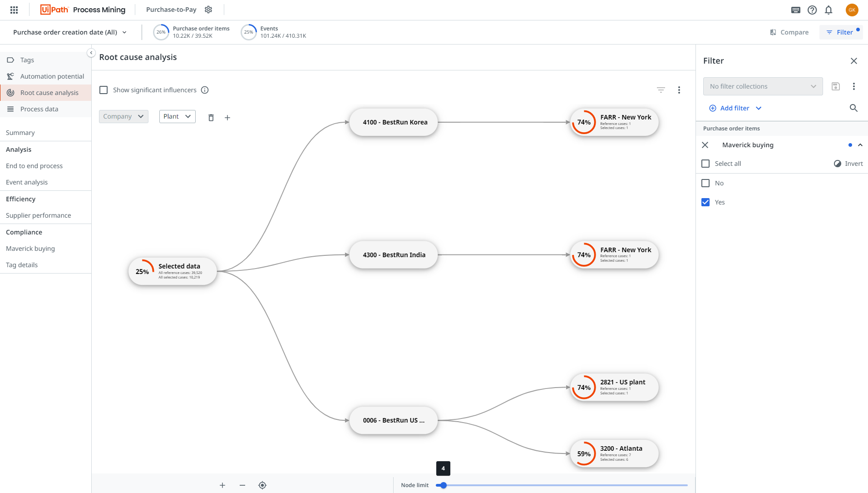The height and width of the screenshot is (493, 868).
Task: Click the Tags sidebar icon
Action: click(10, 60)
